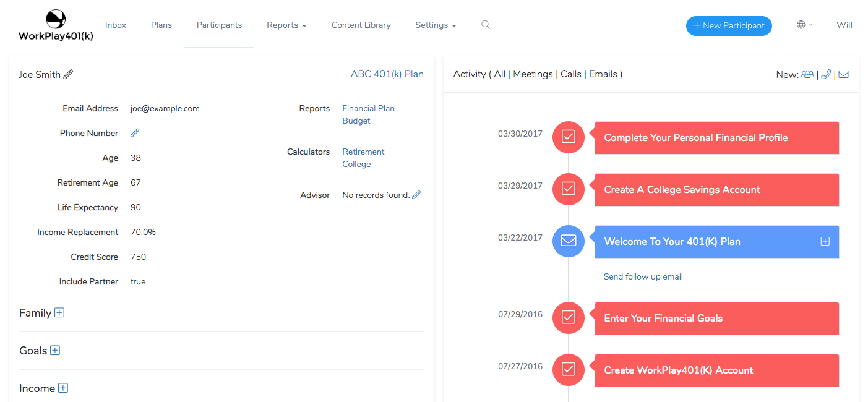Click envelope circle for Welcome To Your 401(K) Plan
This screenshot has height=402, width=868.
click(x=569, y=241)
